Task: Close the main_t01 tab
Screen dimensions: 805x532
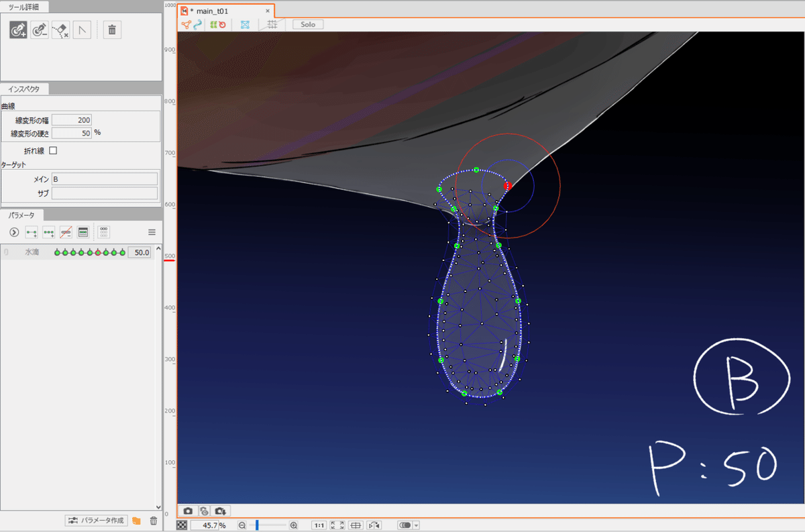Action: click(268, 11)
